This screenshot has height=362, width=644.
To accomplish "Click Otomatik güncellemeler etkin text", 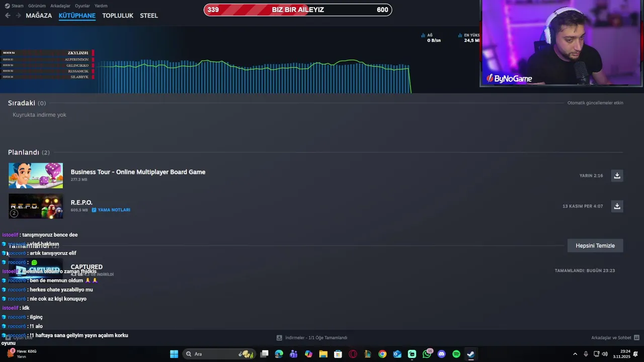I will click(595, 103).
